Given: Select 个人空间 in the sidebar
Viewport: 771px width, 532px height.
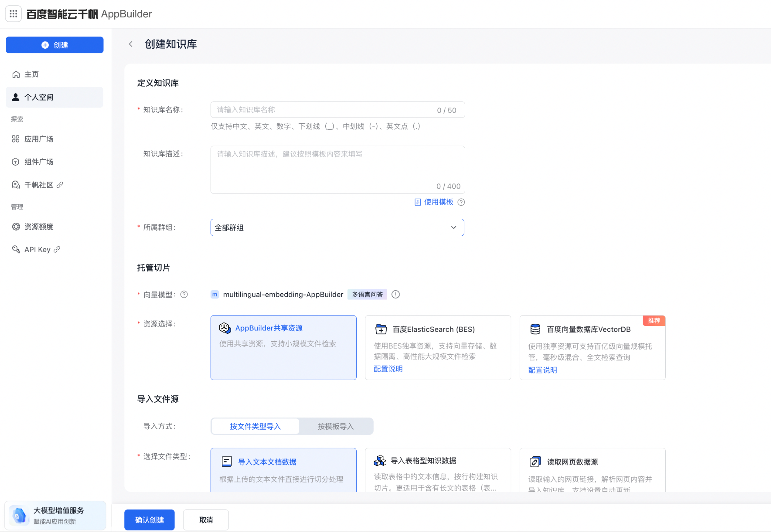Looking at the screenshot, I should click(x=54, y=97).
